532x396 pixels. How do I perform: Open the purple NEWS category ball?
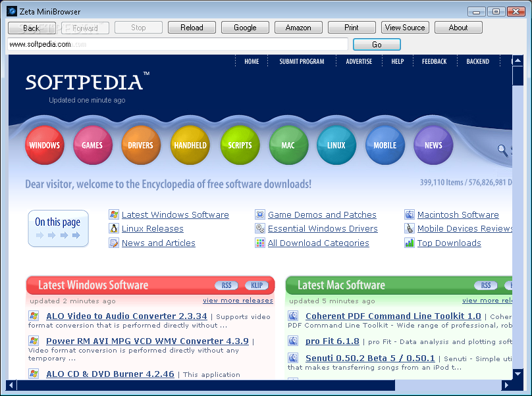click(x=433, y=145)
